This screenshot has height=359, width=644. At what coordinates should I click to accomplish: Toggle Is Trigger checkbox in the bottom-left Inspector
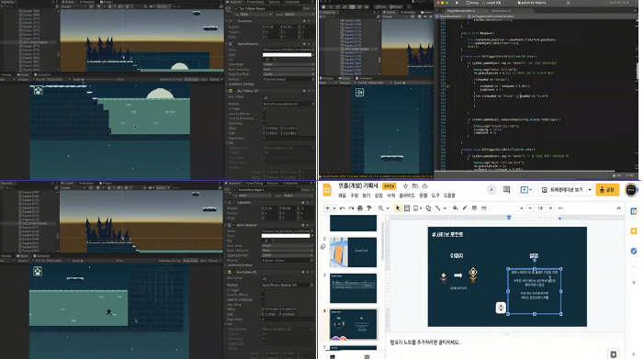click(x=264, y=289)
